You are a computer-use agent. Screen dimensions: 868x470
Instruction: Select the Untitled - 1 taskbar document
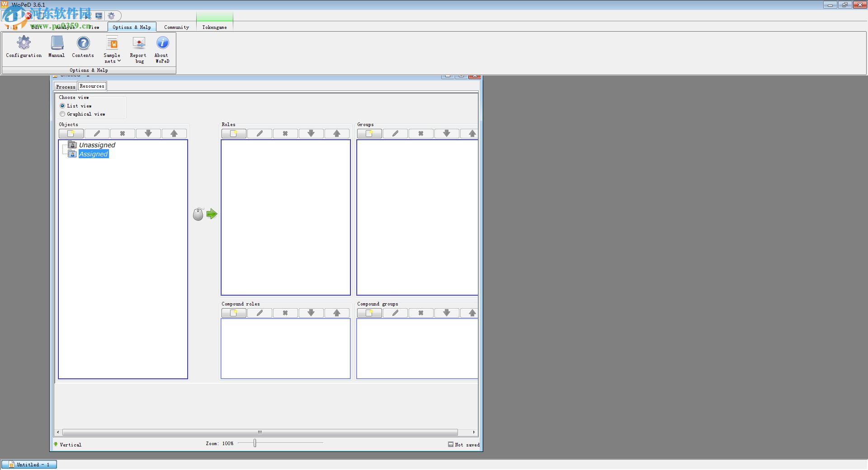point(29,465)
